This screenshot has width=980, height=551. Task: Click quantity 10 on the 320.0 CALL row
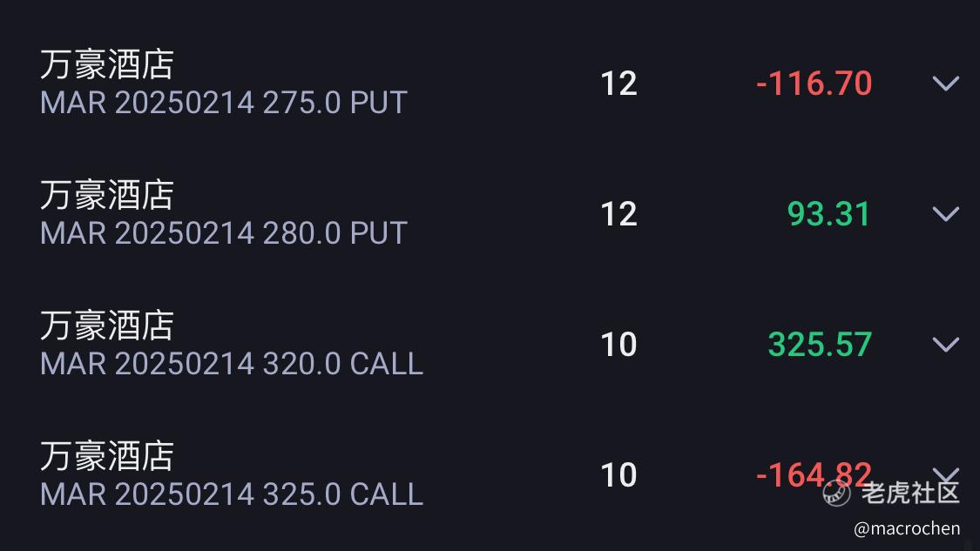pos(618,345)
